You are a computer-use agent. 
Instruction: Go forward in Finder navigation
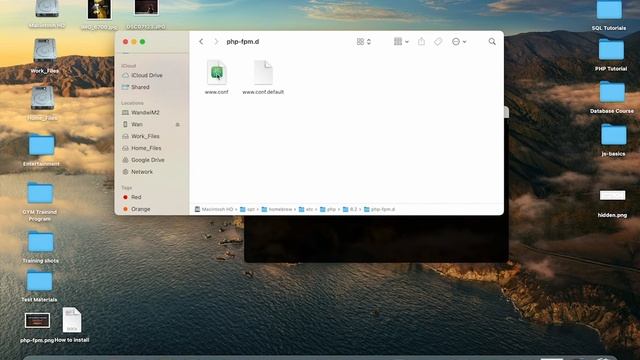pos(216,42)
